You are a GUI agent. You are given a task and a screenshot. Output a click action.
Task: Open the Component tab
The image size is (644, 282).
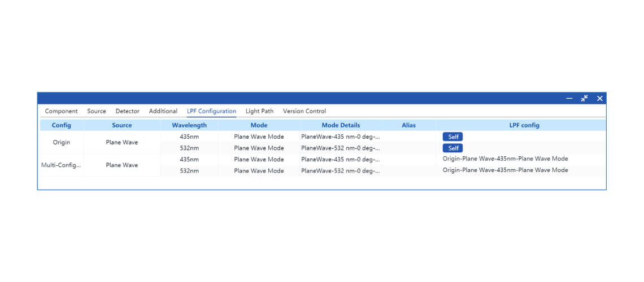coord(61,111)
